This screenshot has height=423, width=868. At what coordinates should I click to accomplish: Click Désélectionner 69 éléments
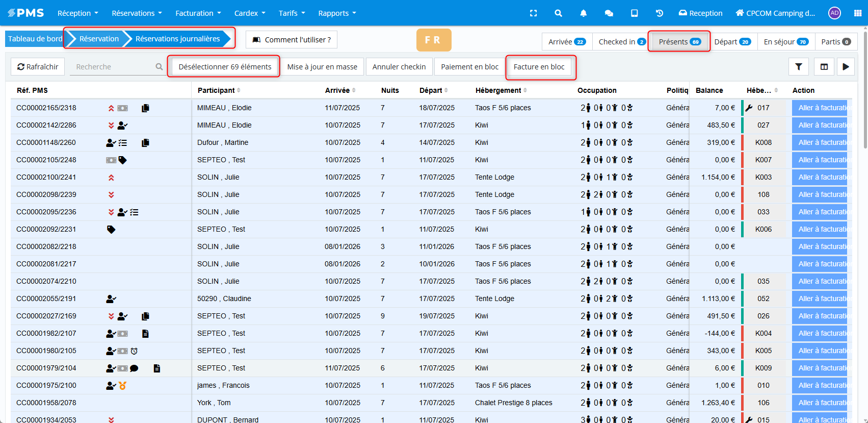coord(225,67)
